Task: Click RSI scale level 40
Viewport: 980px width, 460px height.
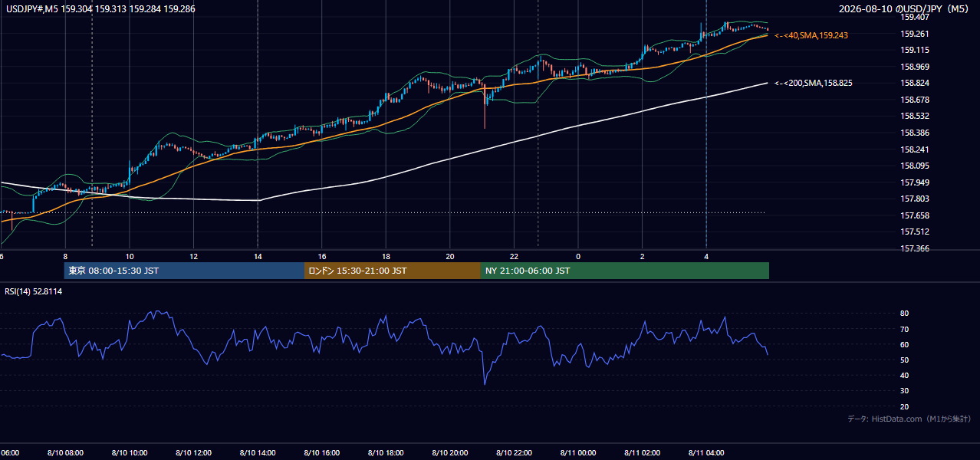Action: [x=904, y=375]
